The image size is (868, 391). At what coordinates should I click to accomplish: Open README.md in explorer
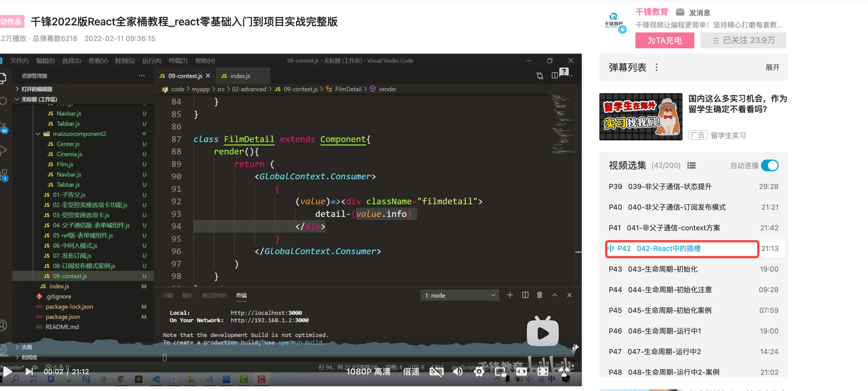[x=62, y=327]
